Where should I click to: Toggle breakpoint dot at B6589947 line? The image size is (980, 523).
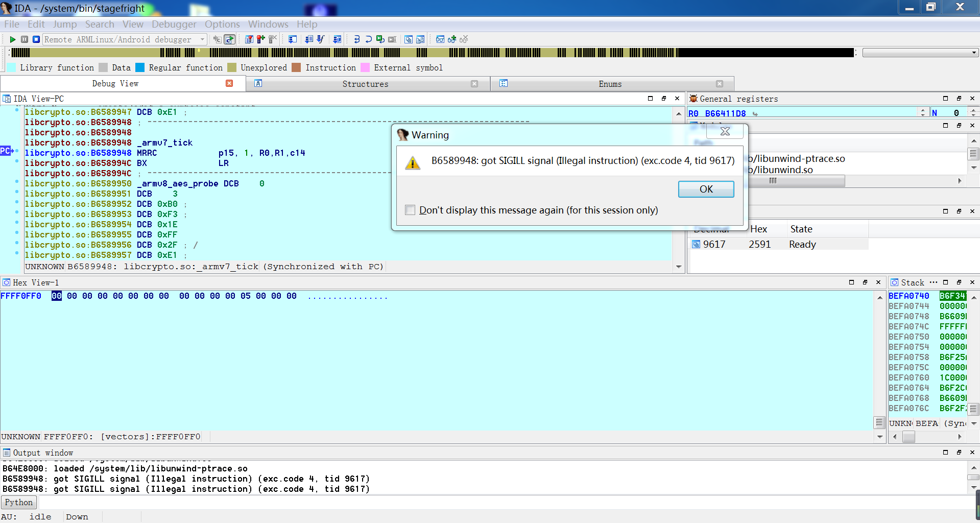point(17,110)
